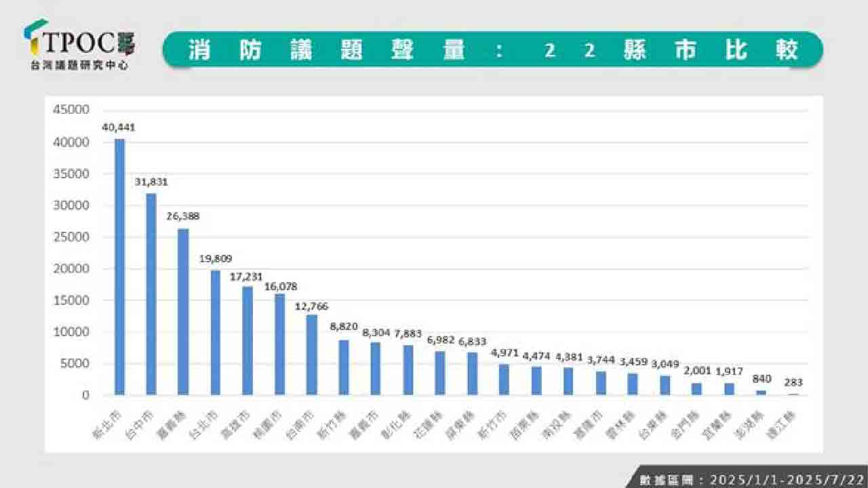The image size is (868, 488).
Task: Click the tallest bar labeled 40,441
Action: [119, 266]
